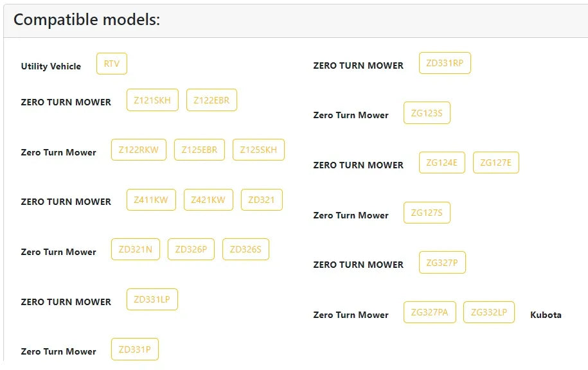Choose the ZD326S model tag
Viewport: 588px width, 370px height.
[245, 249]
